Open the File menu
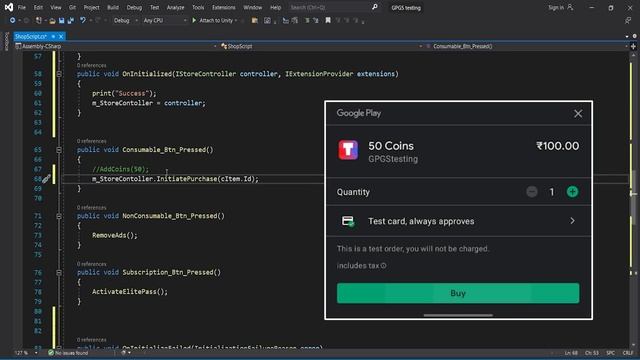The height and width of the screenshot is (360, 640). pos(22,7)
